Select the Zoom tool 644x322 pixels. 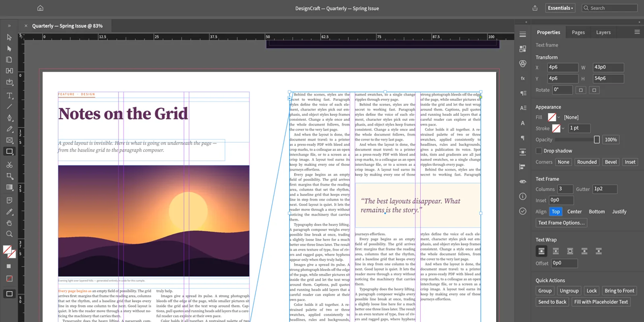coord(9,234)
